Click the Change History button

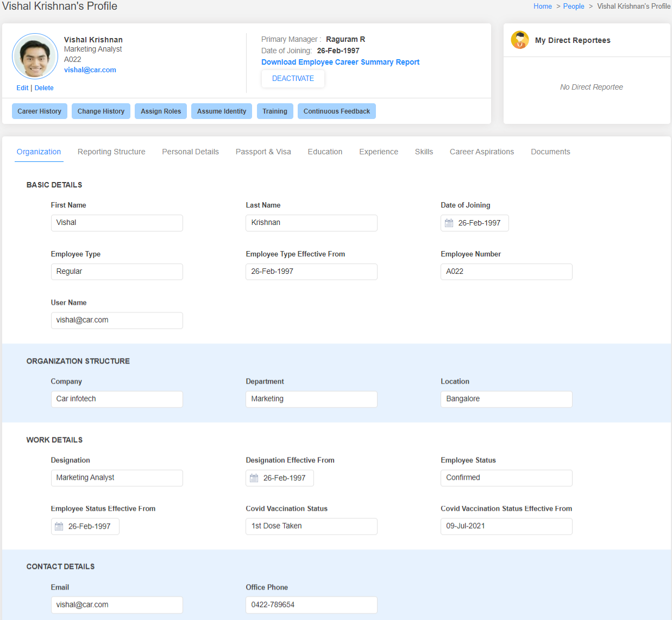click(101, 111)
